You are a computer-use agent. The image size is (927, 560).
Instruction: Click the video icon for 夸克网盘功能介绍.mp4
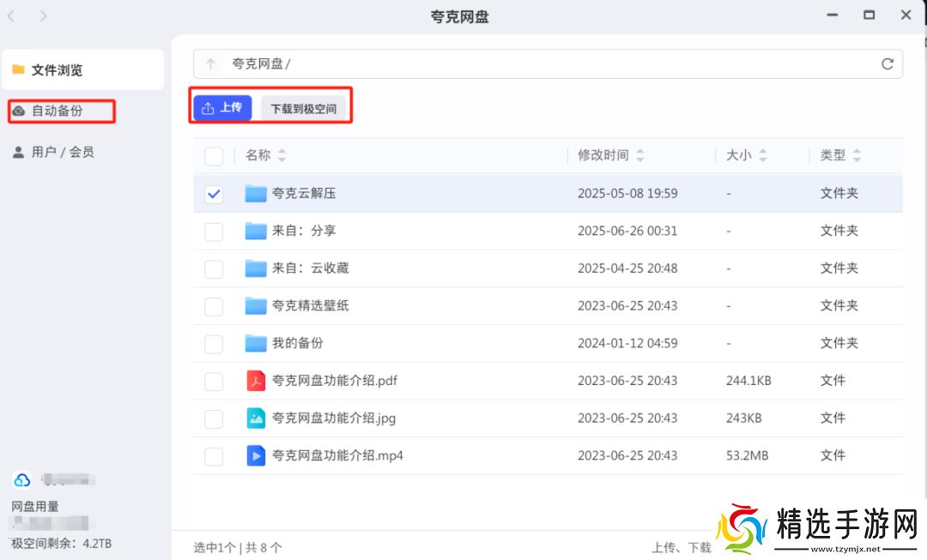(256, 455)
